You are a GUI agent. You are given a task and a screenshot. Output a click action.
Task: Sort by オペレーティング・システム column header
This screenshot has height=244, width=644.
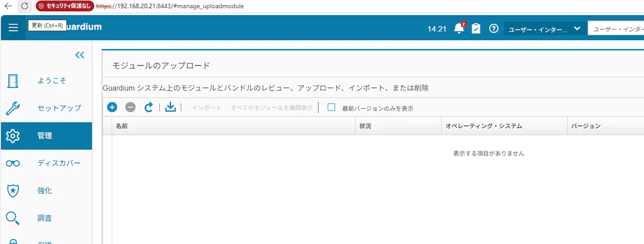click(504, 126)
